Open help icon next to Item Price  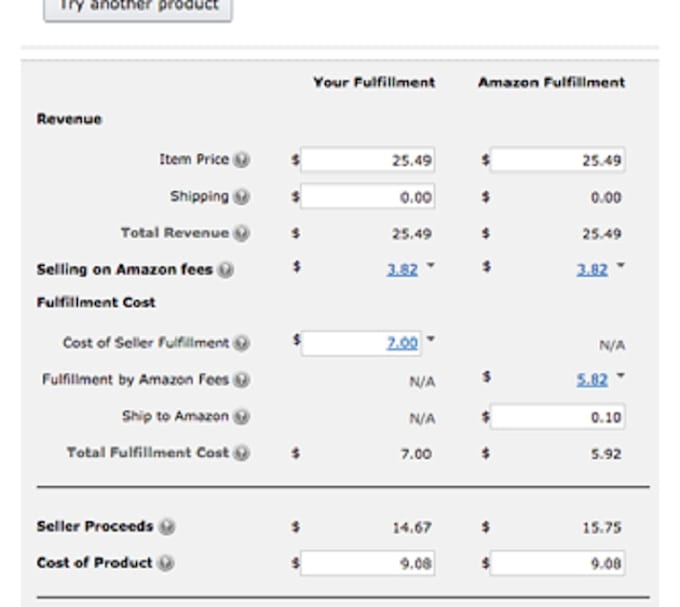(242, 160)
